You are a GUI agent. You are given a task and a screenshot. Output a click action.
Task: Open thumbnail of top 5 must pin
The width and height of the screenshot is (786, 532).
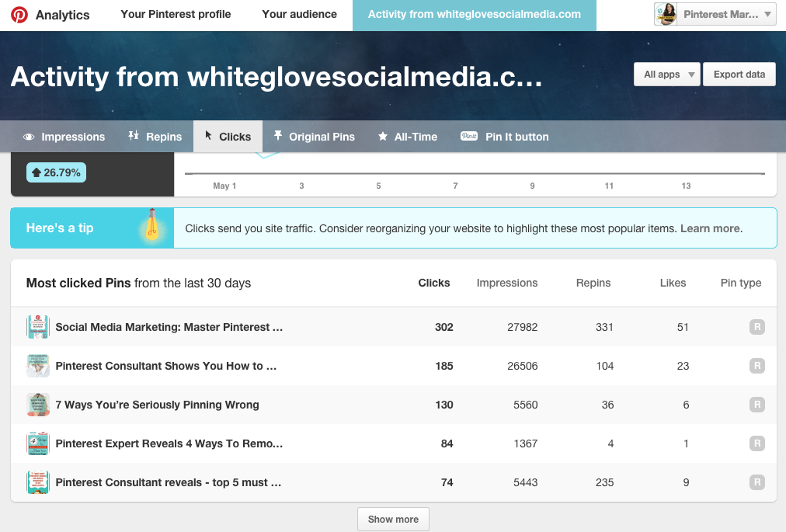pos(38,482)
